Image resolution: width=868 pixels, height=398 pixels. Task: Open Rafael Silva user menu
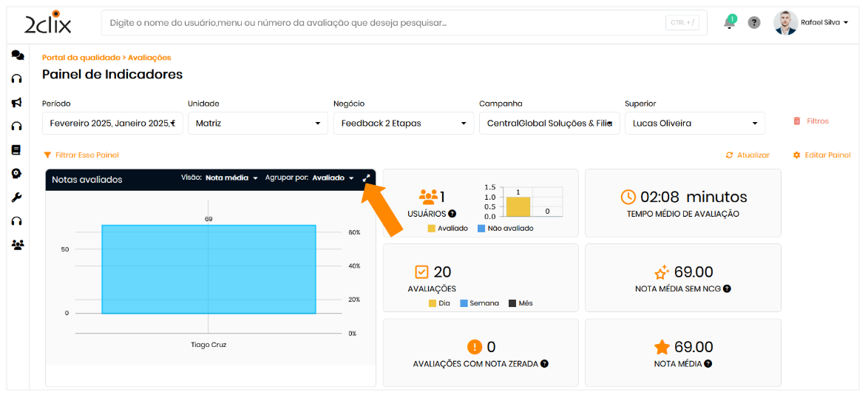point(810,23)
